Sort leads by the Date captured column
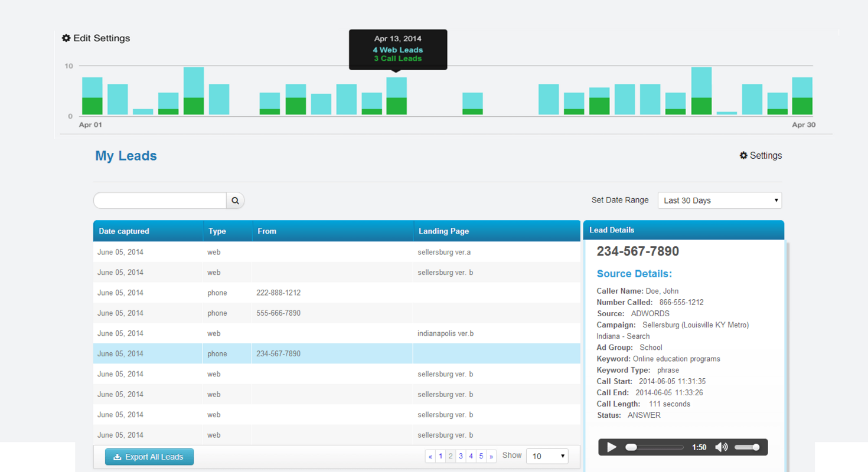The width and height of the screenshot is (868, 472). pos(123,231)
